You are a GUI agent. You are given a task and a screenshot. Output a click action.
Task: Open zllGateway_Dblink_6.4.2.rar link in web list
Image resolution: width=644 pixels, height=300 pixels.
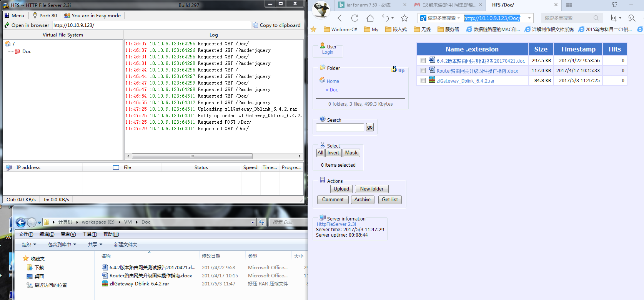click(465, 81)
